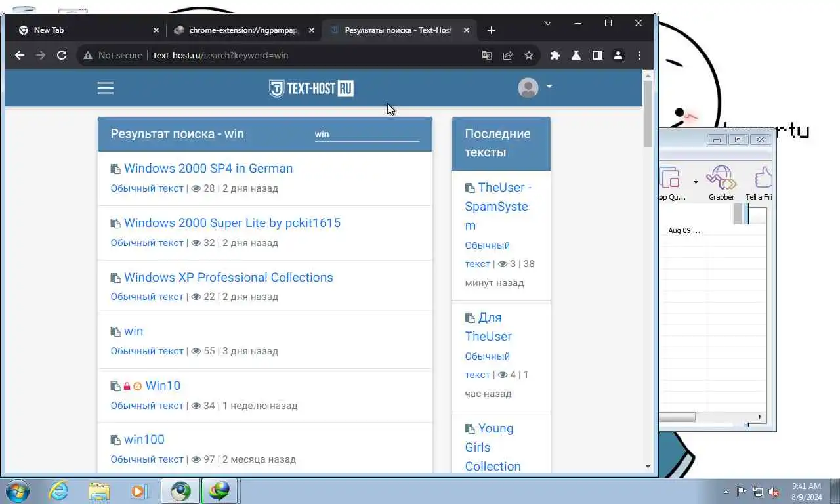Screen dimensions: 840x504
Task: Click the eye icon with 55 views
Action: [x=196, y=351]
